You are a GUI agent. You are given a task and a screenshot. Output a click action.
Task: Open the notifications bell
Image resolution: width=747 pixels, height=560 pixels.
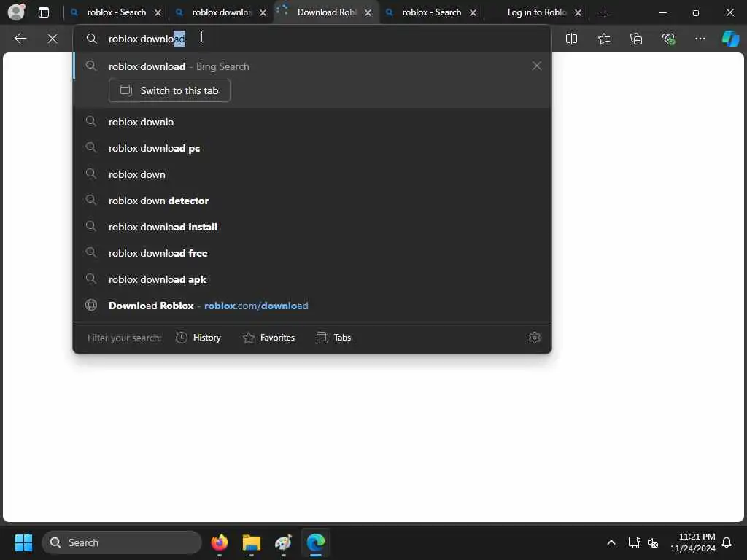pos(727,542)
